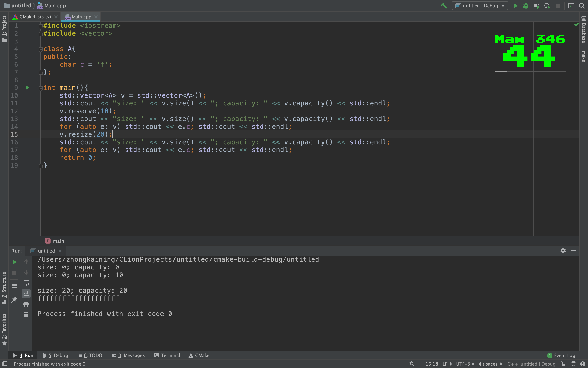
Task: Click fold end marker on line 19
Action: coord(41,166)
